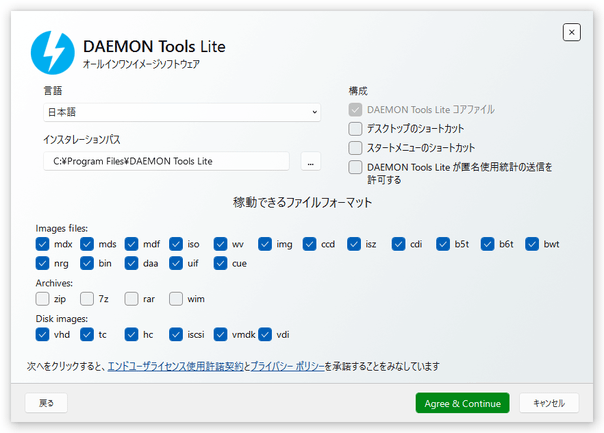Click the 稼動できるファイルフォーマット heading
This screenshot has height=433, width=604.
point(302,202)
